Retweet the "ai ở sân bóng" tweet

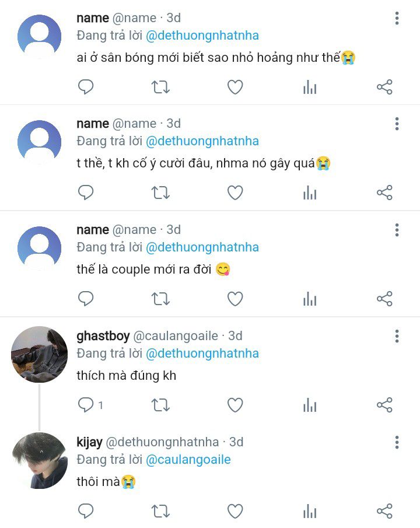coord(160,88)
